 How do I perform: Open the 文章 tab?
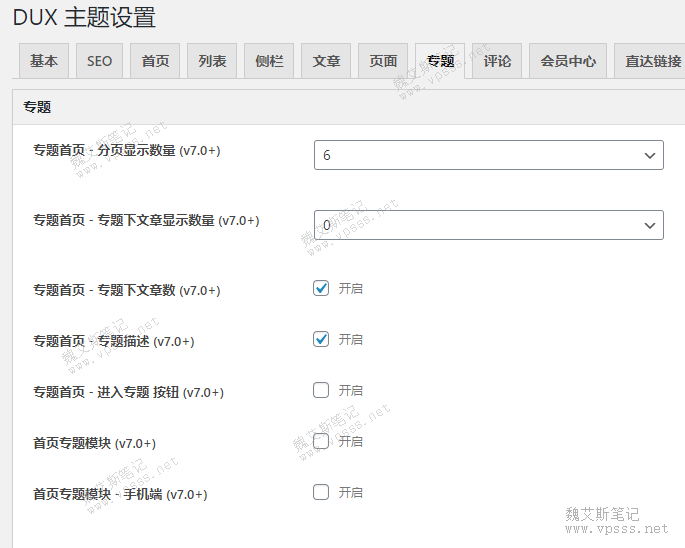click(326, 61)
